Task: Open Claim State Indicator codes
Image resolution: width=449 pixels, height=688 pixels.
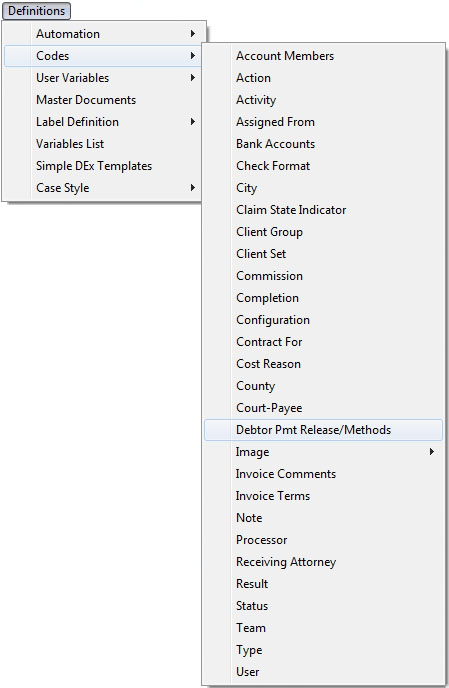Action: click(x=323, y=210)
